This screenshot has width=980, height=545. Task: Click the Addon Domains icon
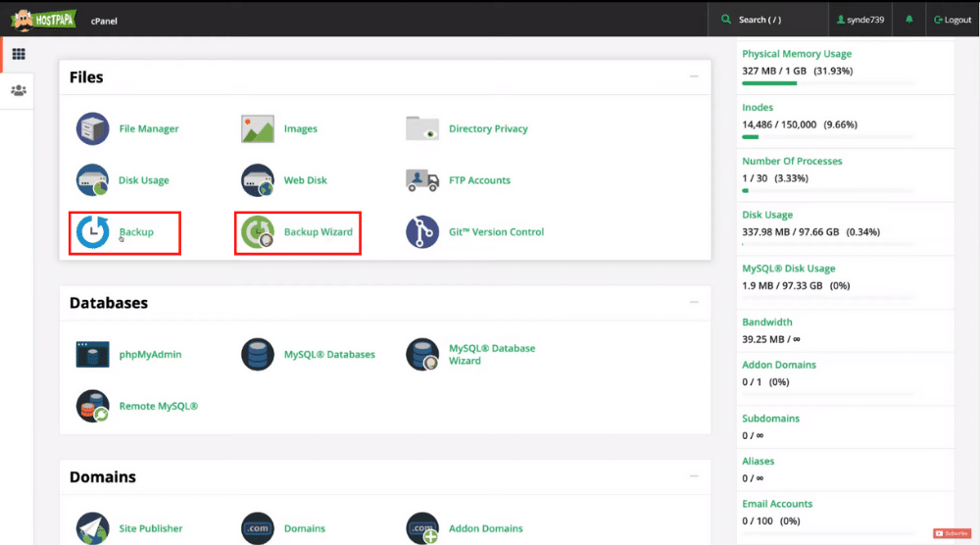pos(422,528)
